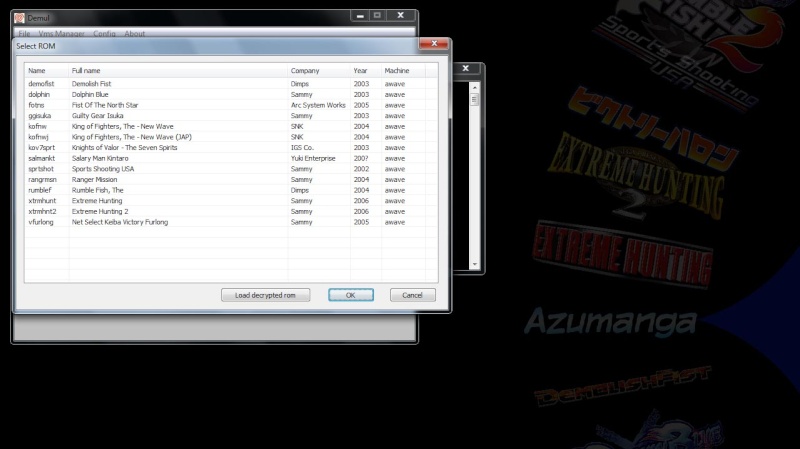Click the Arc System Works company cell
Image resolution: width=800 pixels, height=449 pixels.
click(318, 105)
